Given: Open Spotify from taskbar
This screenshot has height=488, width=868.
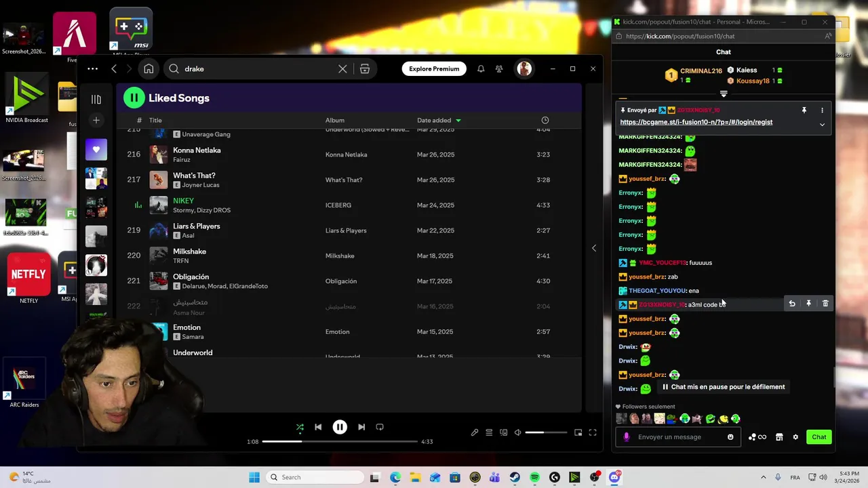Looking at the screenshot, I should [534, 477].
